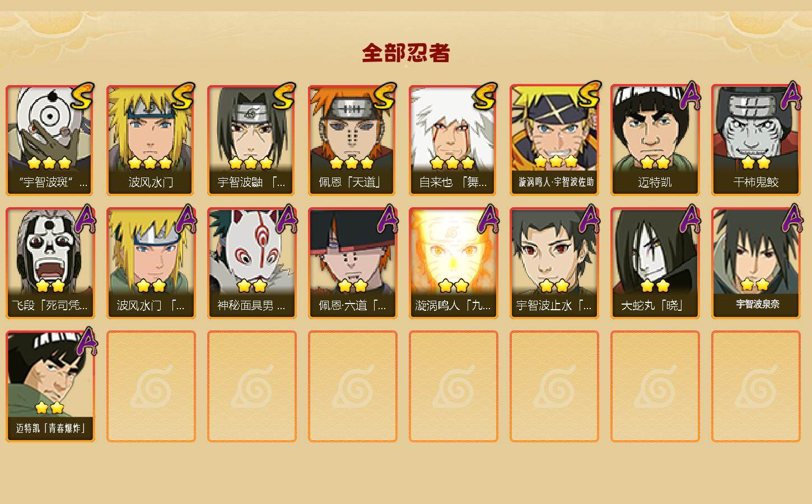
Task: Click the last empty ninja slot in row three
Action: [x=756, y=386]
